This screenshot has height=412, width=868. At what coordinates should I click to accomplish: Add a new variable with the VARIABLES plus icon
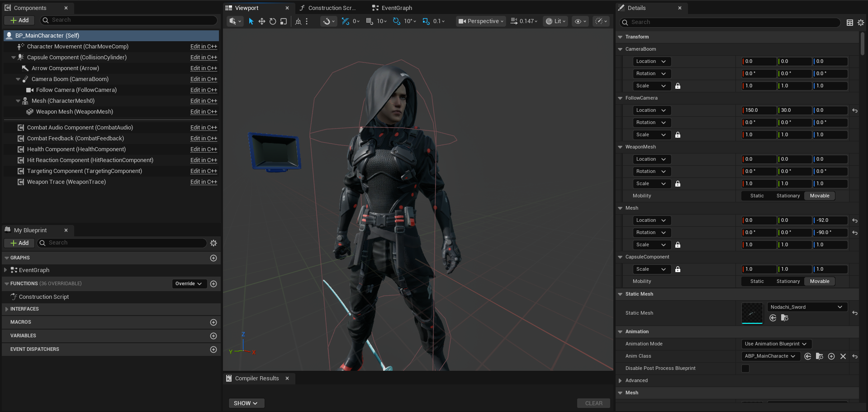213,336
